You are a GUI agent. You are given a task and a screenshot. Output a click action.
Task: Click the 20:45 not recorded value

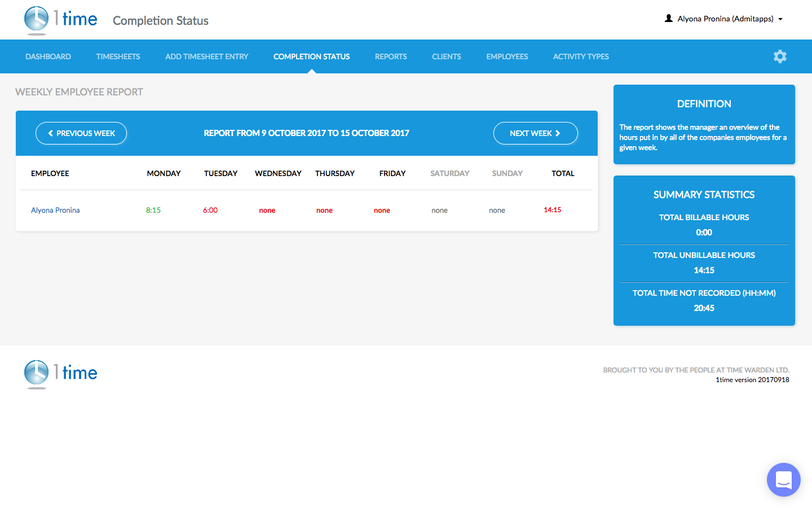coord(704,308)
